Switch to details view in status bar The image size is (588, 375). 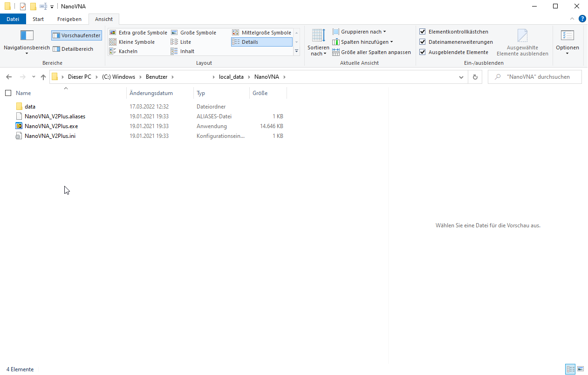(x=570, y=369)
